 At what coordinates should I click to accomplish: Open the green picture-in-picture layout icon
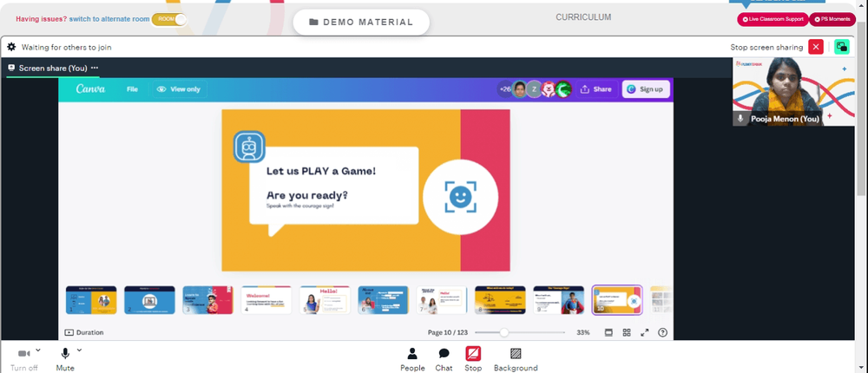pos(841,47)
